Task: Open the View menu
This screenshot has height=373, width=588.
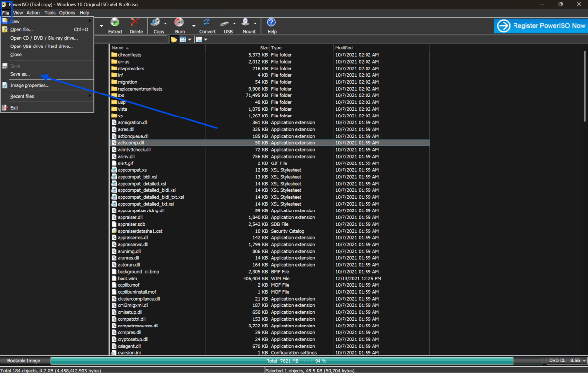Action: 18,13
